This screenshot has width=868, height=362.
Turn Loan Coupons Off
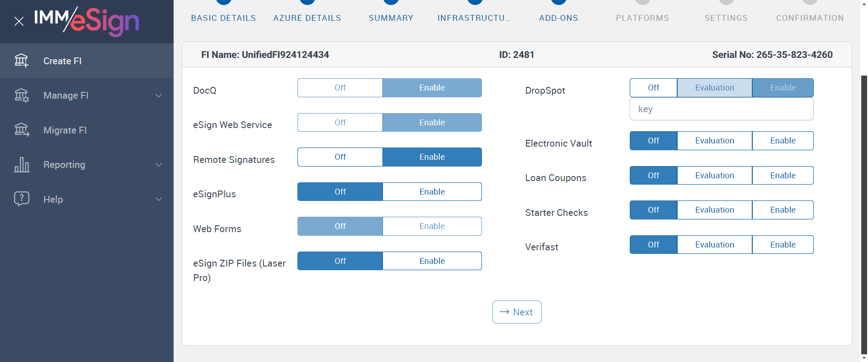point(654,176)
